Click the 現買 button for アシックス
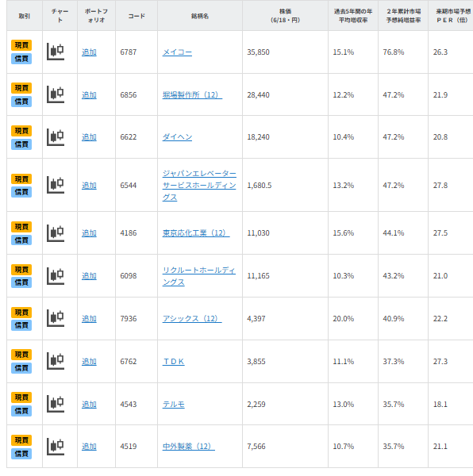This screenshot has width=473, height=476. [x=21, y=312]
